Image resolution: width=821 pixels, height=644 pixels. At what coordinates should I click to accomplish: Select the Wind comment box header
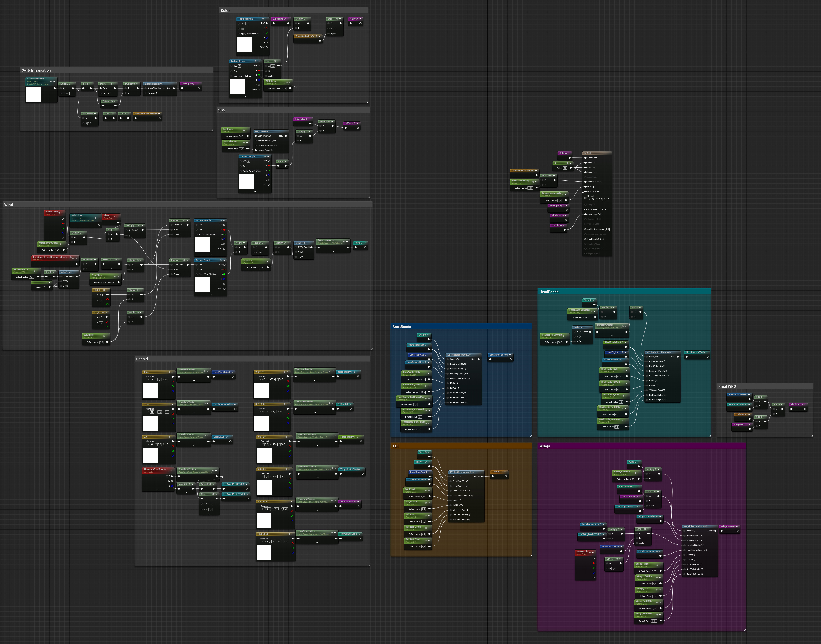(187, 204)
